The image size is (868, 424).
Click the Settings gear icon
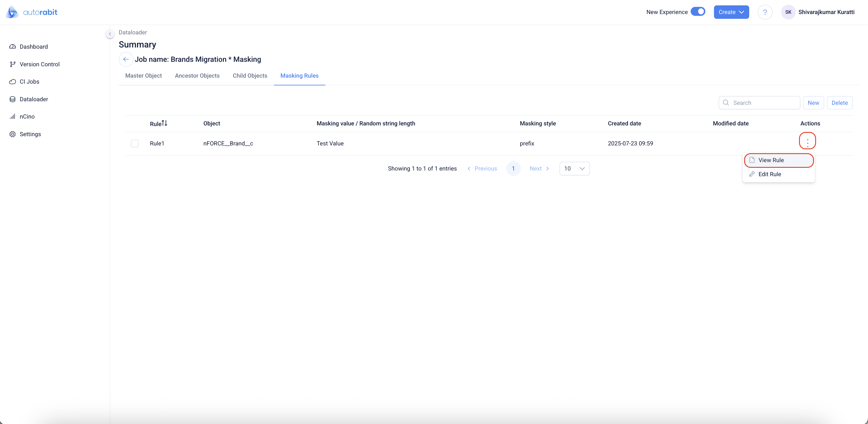(13, 134)
